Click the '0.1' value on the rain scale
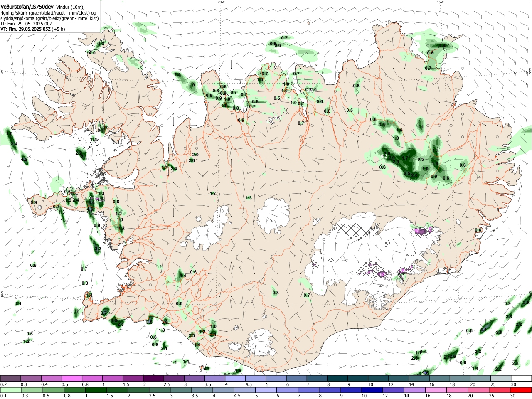This screenshot has height=399, width=532. point(3,396)
